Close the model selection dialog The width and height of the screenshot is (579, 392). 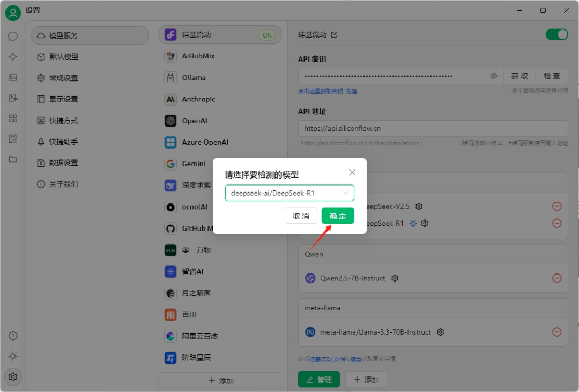(352, 173)
